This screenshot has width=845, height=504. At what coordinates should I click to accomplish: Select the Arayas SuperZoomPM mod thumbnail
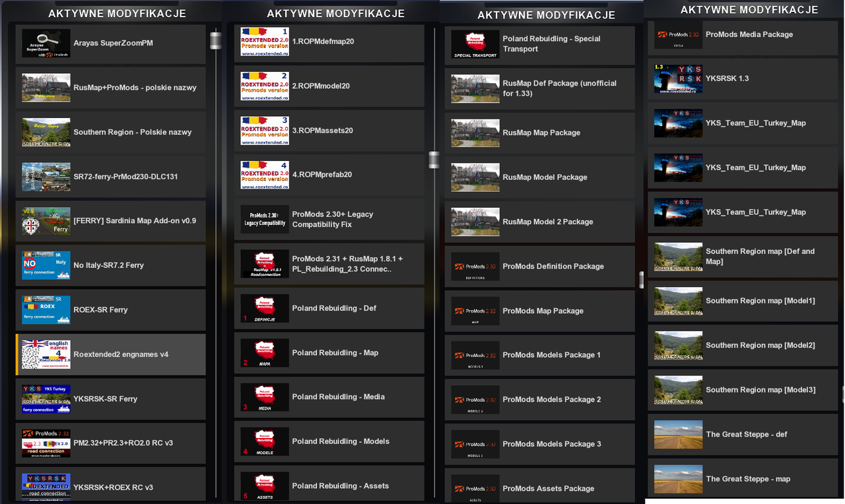(x=46, y=44)
